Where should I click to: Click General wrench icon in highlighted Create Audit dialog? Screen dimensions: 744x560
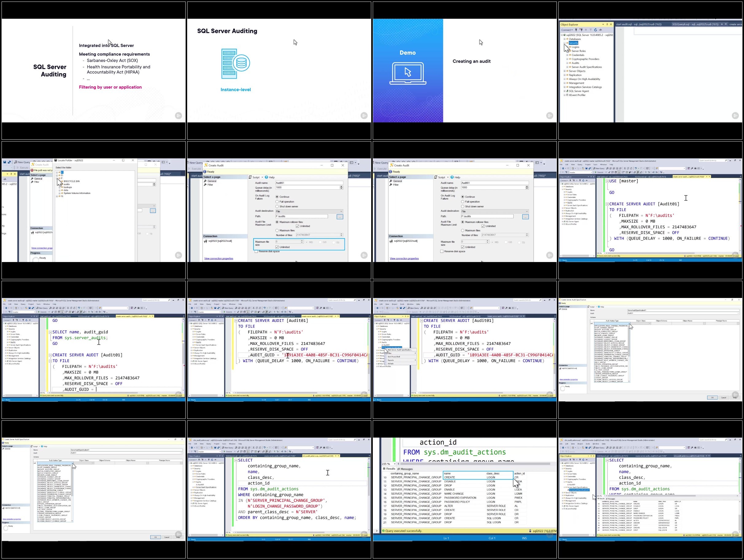205,181
